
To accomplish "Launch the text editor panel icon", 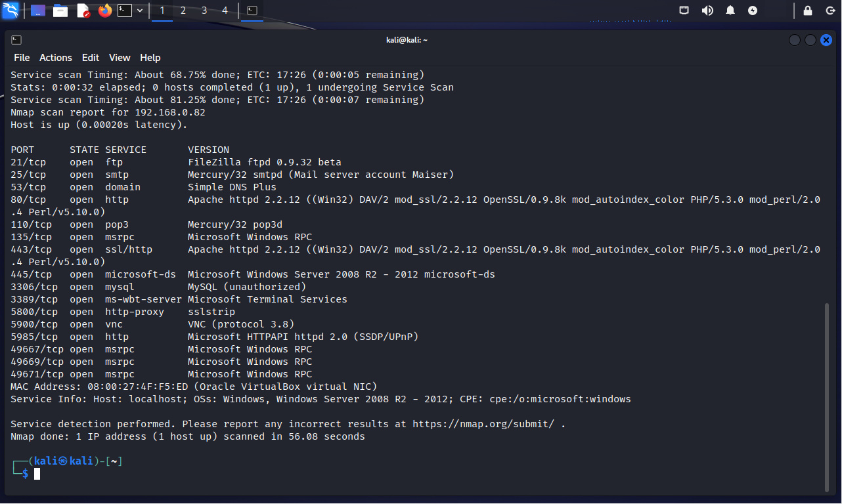I will tap(83, 10).
